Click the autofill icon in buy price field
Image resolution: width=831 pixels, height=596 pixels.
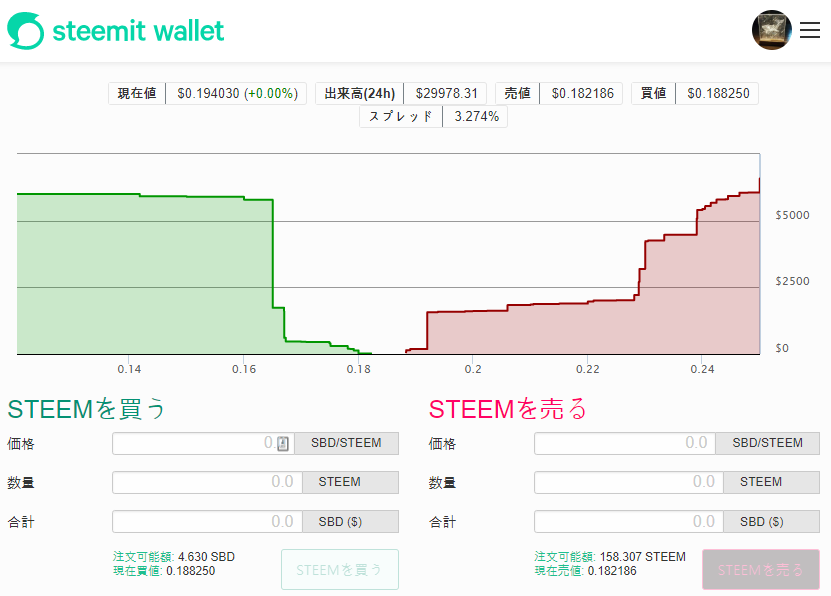click(283, 443)
